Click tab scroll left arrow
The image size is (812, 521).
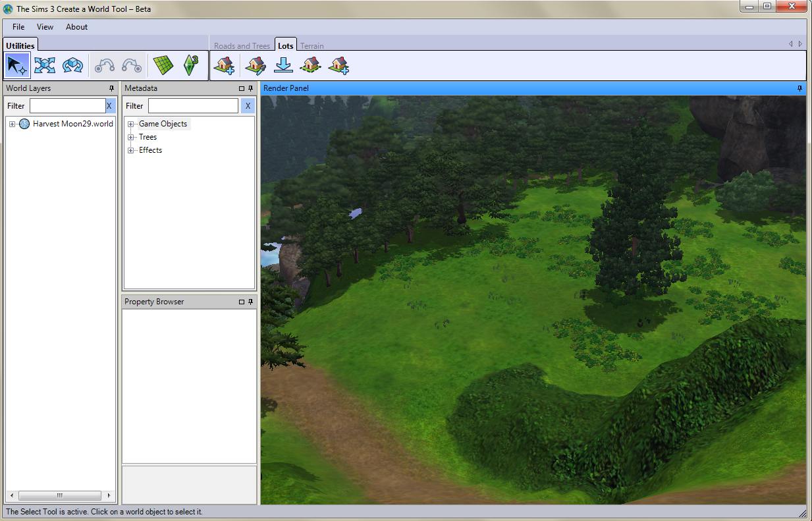point(791,44)
